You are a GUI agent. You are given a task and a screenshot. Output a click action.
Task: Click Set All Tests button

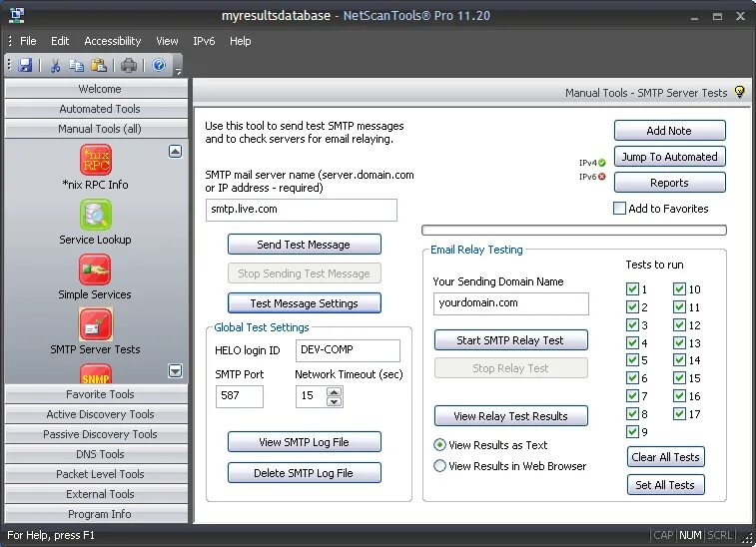[666, 485]
